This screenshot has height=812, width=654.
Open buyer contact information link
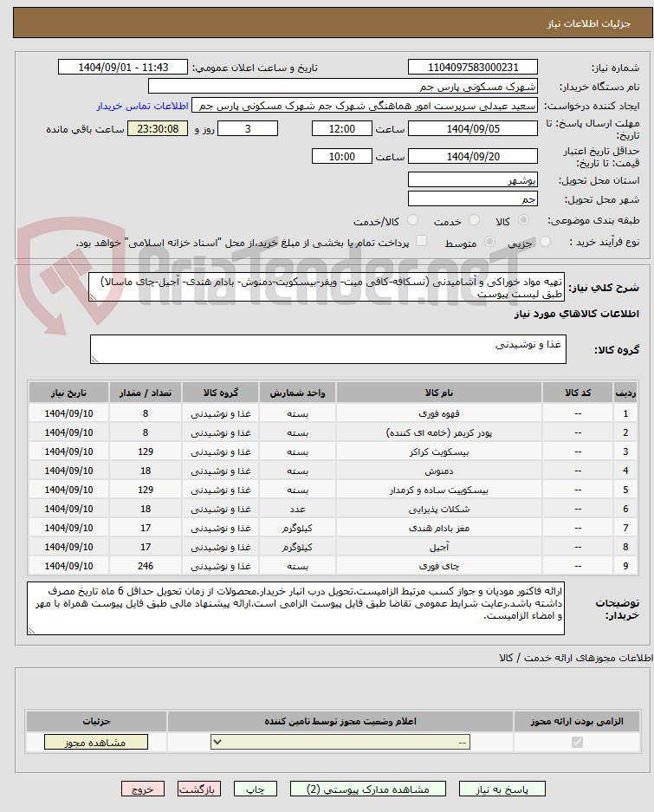pyautogui.click(x=142, y=107)
